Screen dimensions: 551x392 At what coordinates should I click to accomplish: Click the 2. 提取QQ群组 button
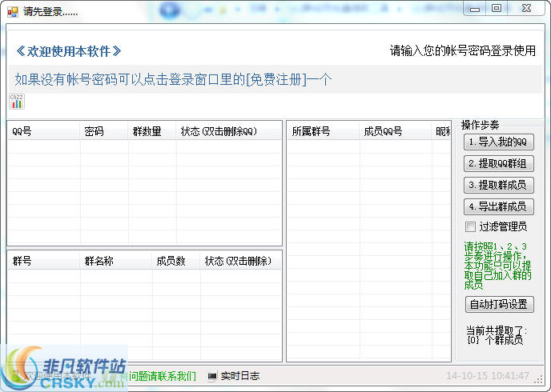[498, 163]
